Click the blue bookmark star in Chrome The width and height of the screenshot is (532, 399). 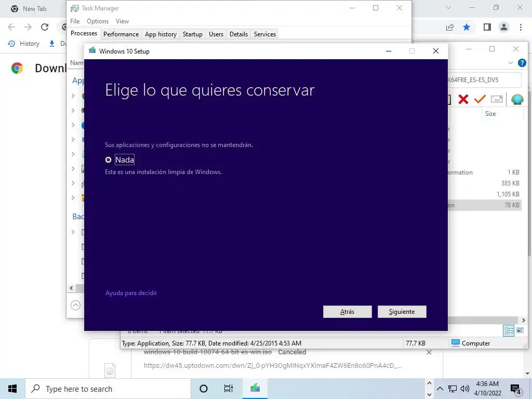point(467,27)
